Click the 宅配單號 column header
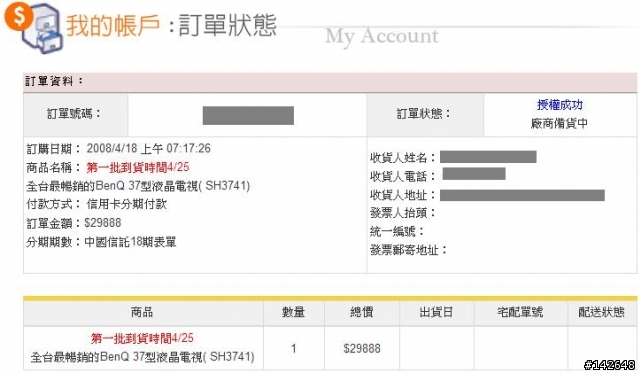Screen dimensions: 640x373 520,313
